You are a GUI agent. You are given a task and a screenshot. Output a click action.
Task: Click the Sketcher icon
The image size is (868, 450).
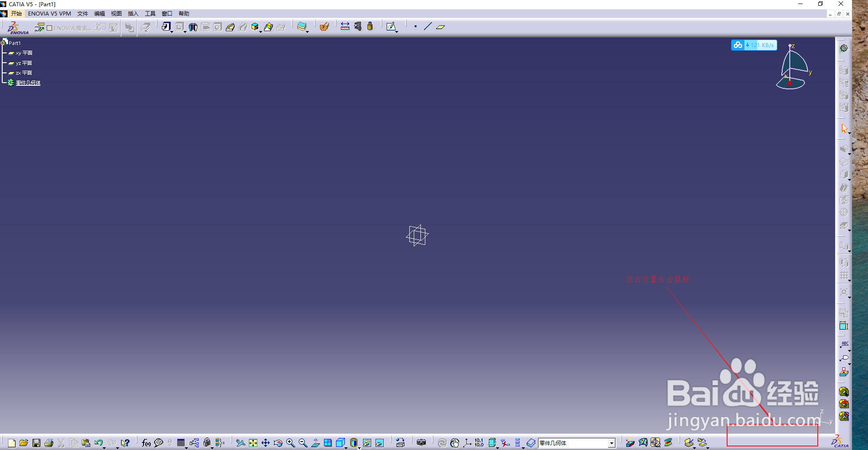tap(391, 27)
